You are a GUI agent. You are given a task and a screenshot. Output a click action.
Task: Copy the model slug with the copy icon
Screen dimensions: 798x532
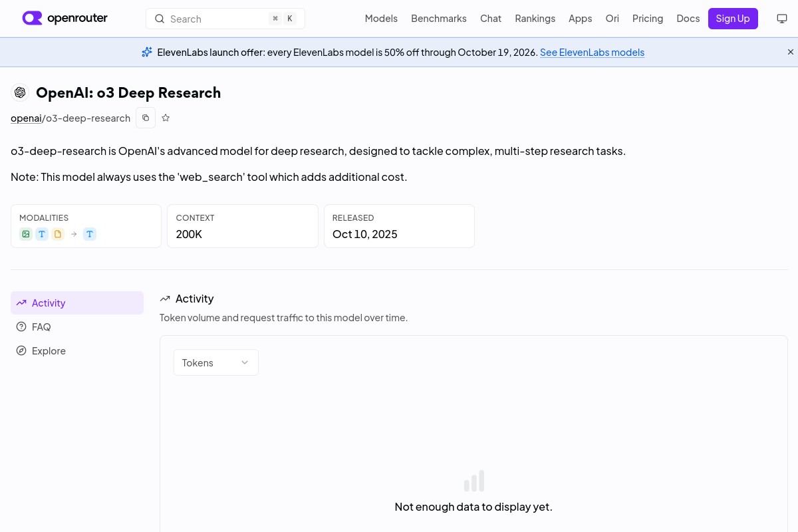[146, 118]
